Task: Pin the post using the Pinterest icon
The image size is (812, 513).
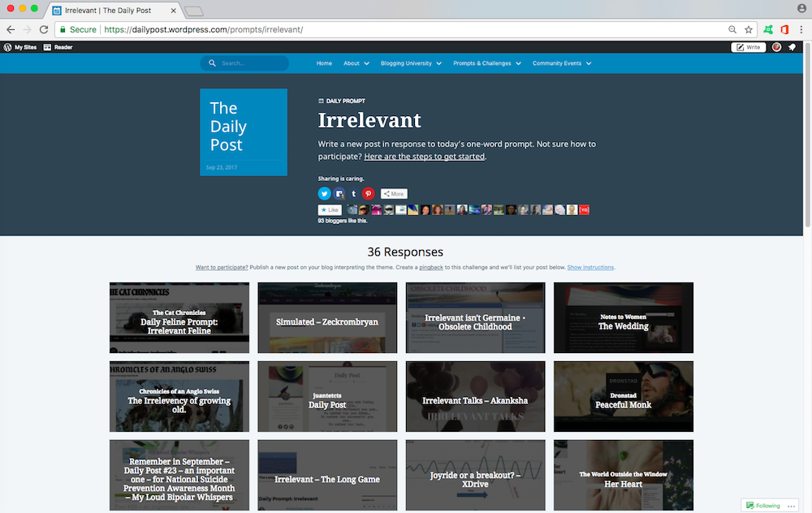Action: (368, 194)
